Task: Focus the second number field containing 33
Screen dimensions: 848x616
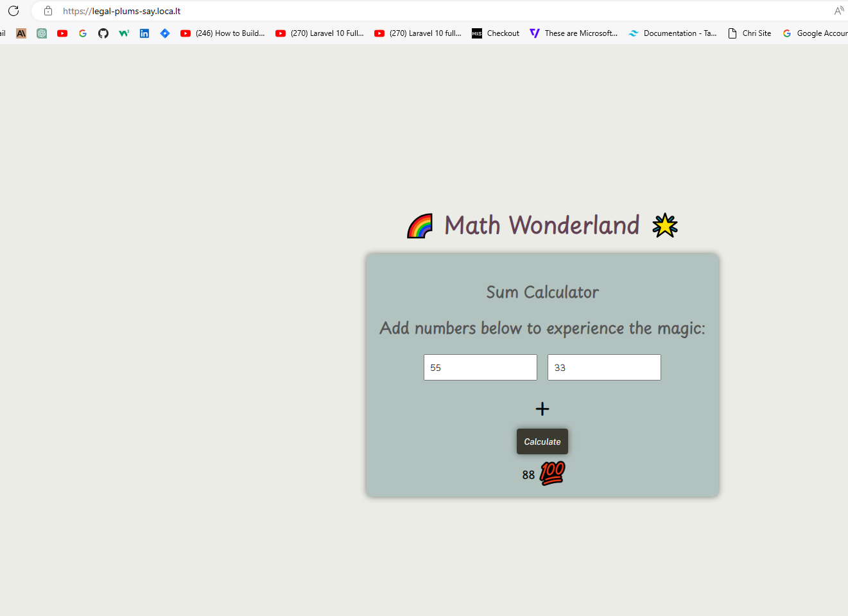Action: click(604, 368)
